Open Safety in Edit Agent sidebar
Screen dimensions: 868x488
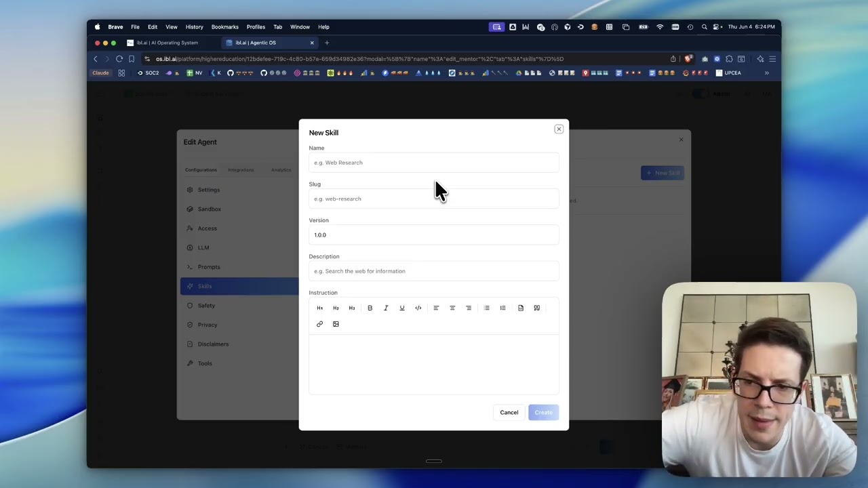pos(206,306)
